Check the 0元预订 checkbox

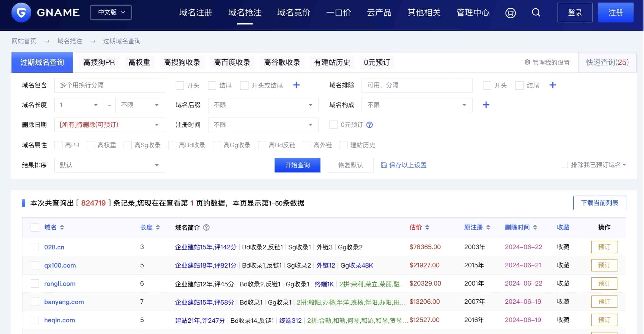[333, 125]
